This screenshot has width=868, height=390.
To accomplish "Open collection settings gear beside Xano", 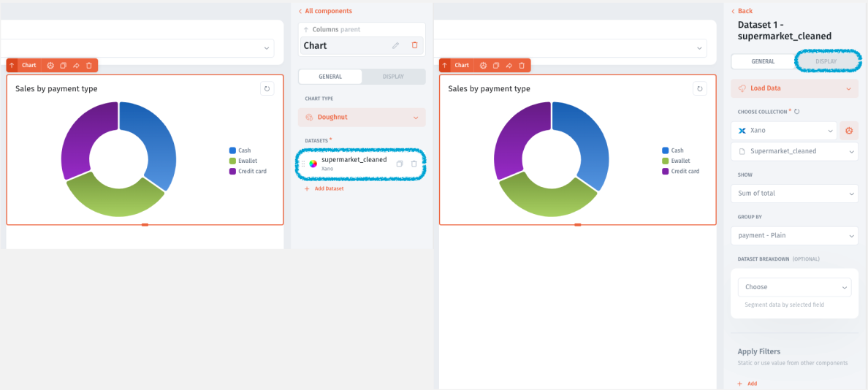I will click(x=848, y=131).
